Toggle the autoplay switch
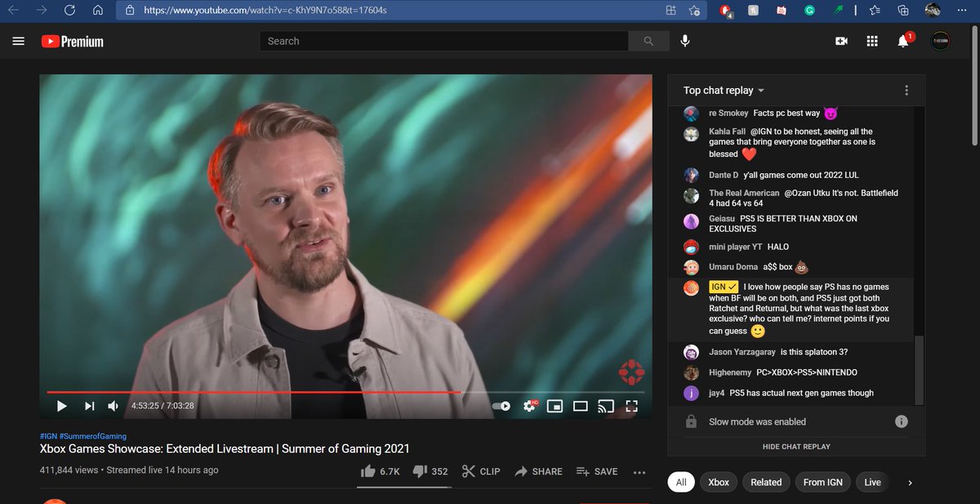 [501, 406]
